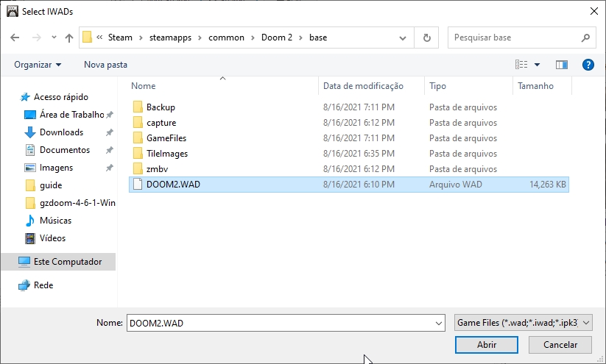Expand chevron after Steam breadcrumb
Image resolution: width=606 pixels, height=364 pixels.
point(141,38)
